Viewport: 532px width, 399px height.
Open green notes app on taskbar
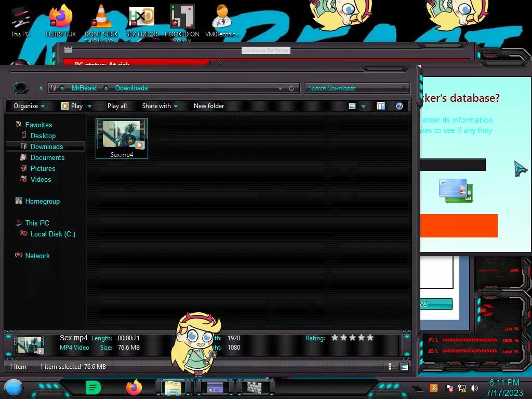pyautogui.click(x=94, y=388)
